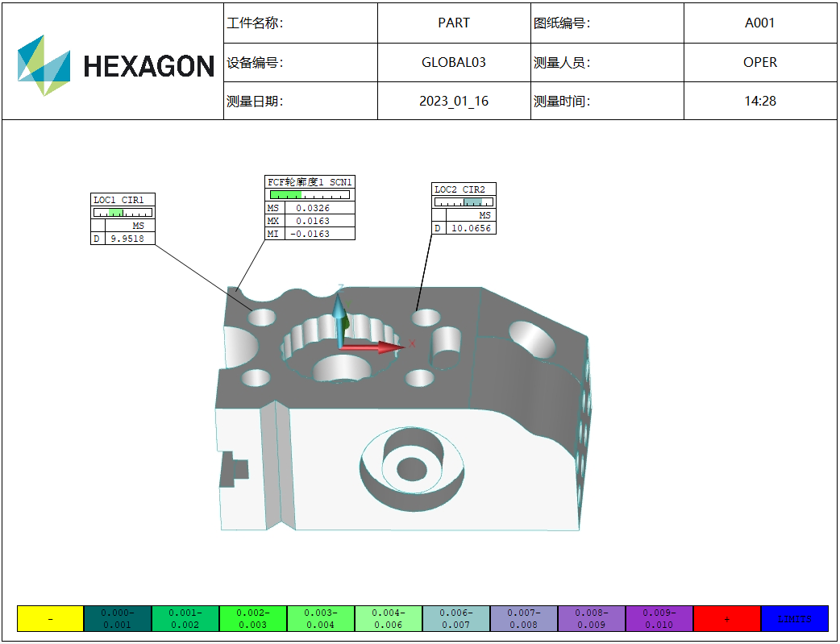The image size is (840, 644).
Task: Click the GLOBAL03 device number cell
Action: pyautogui.click(x=454, y=62)
